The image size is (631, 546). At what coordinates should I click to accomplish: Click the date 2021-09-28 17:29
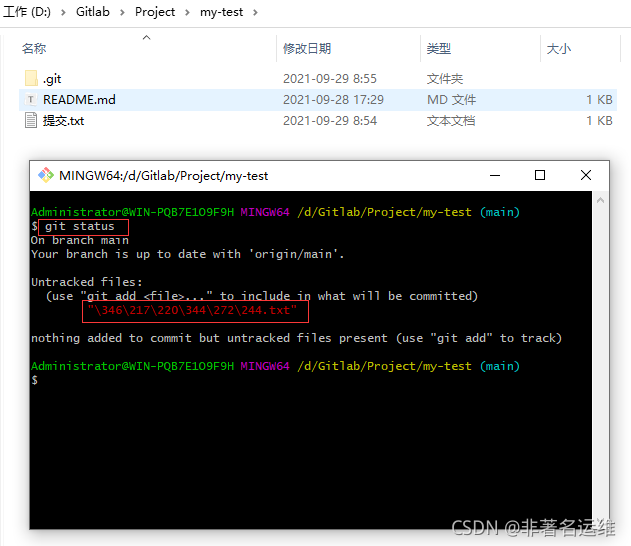tap(333, 100)
